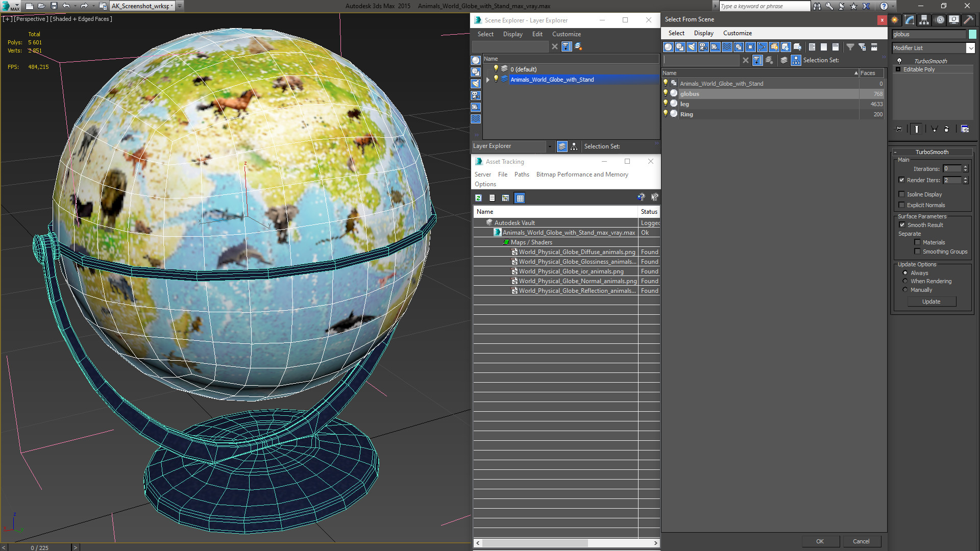Open the Create command panel tab
Image resolution: width=980 pixels, height=551 pixels.
tap(895, 20)
